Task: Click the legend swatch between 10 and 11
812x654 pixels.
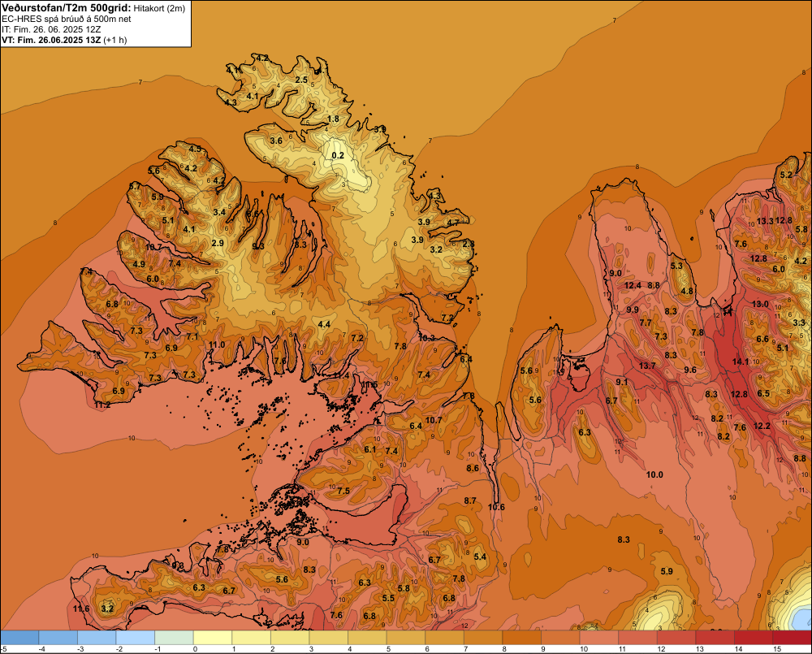Action: tap(598, 638)
